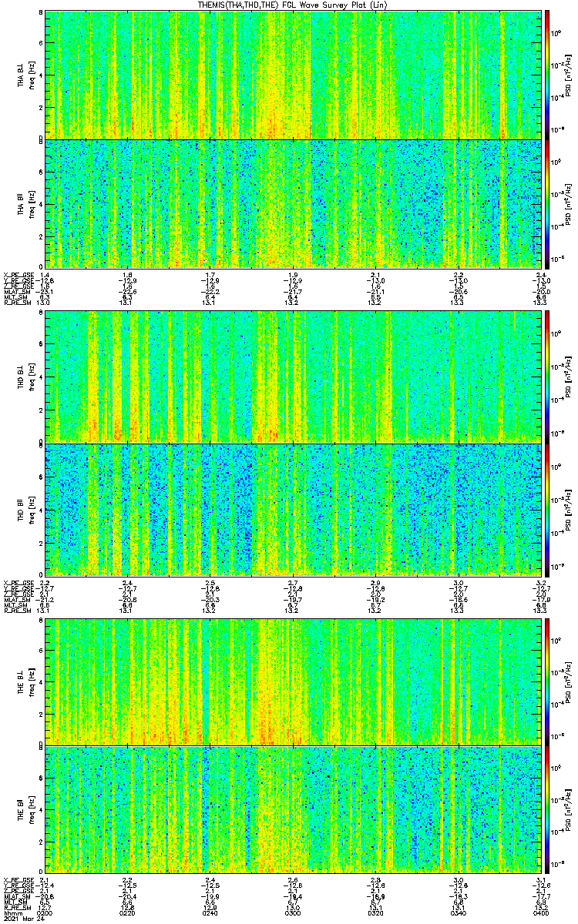This screenshot has width=578, height=924.
Task: Click the THD B-parallel freq [Hz] axis label
Action: pos(32,509)
